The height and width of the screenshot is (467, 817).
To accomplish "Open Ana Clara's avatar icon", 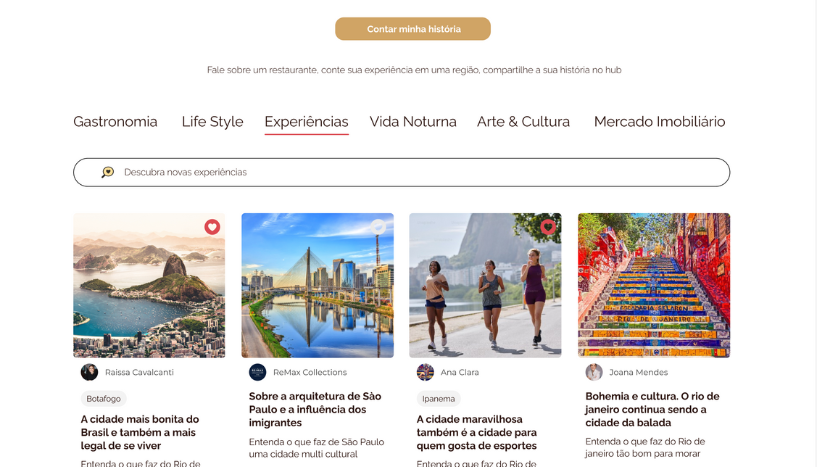I will 425,372.
